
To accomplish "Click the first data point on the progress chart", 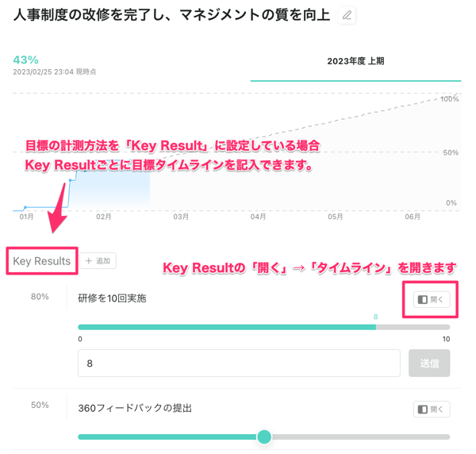I will (x=25, y=208).
